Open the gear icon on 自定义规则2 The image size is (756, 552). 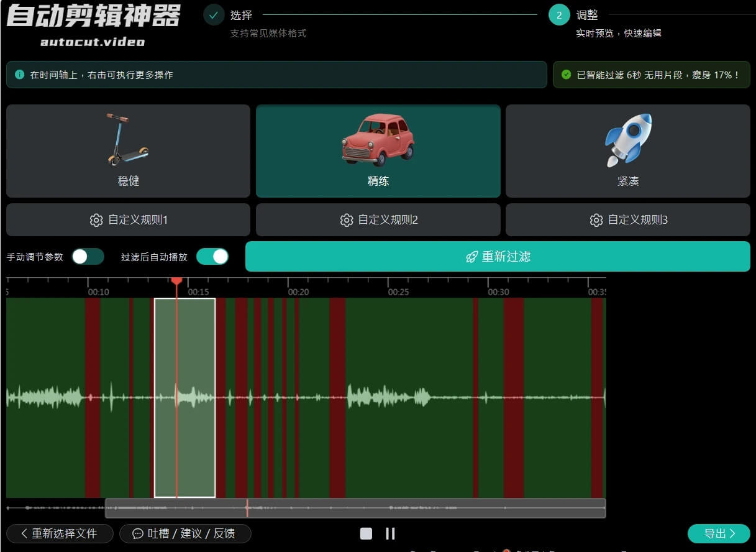[x=347, y=219]
